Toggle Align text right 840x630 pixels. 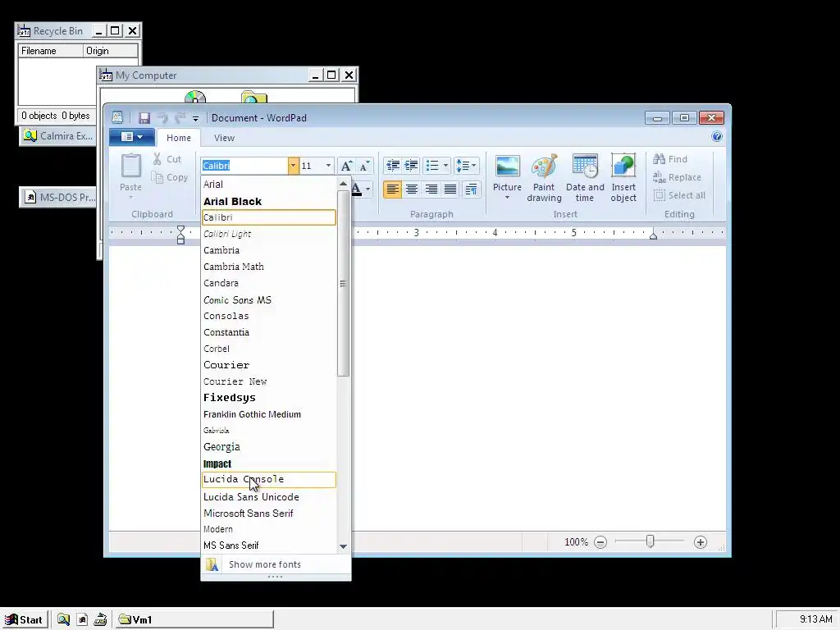click(x=431, y=189)
